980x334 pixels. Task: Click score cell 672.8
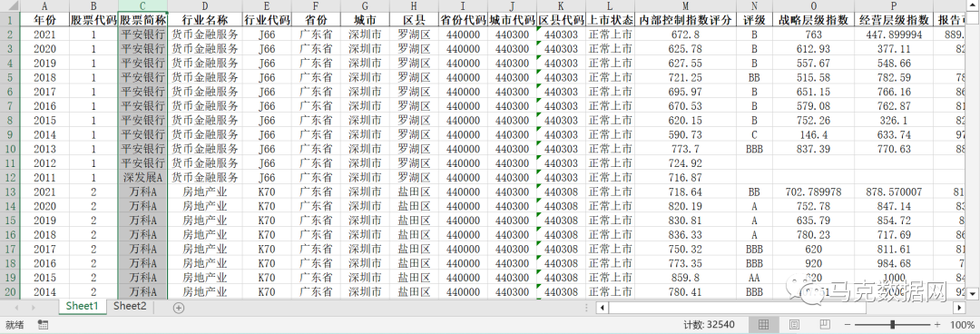[686, 34]
